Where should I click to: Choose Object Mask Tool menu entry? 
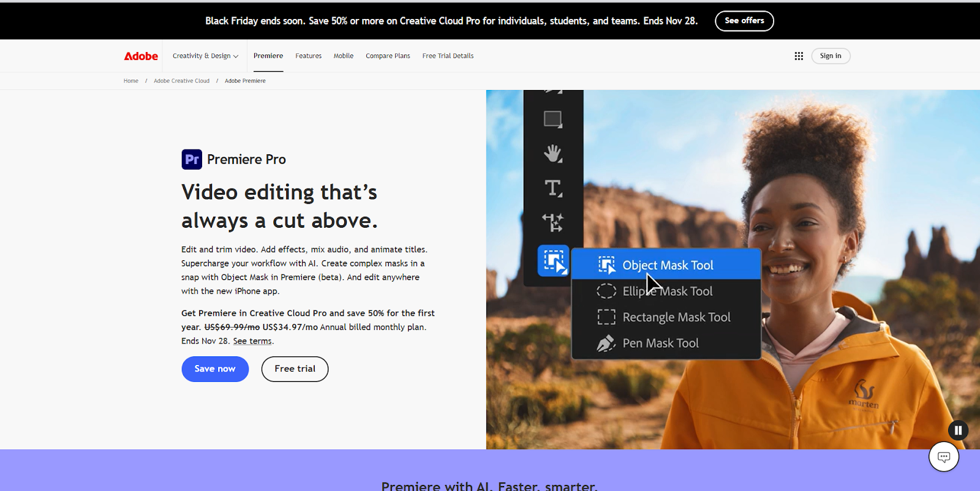666,265
